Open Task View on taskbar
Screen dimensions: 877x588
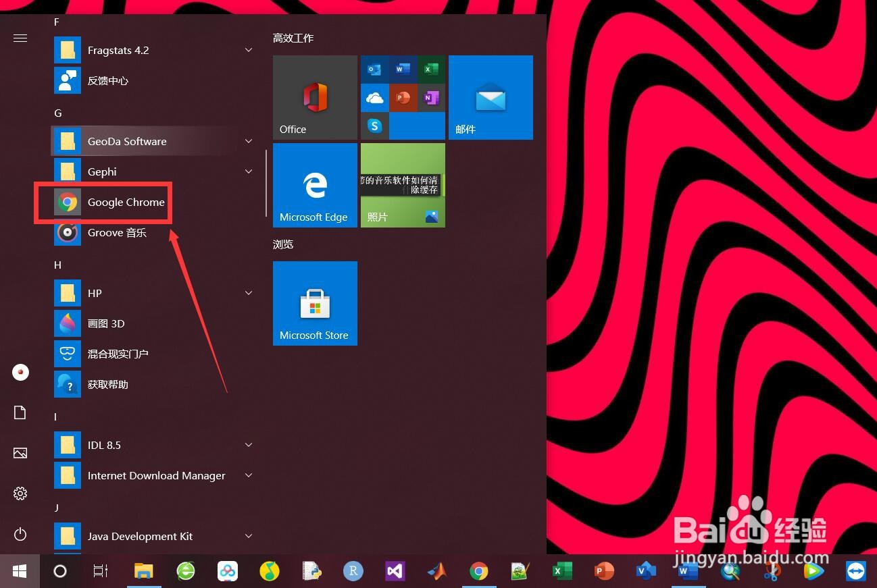pos(101,571)
